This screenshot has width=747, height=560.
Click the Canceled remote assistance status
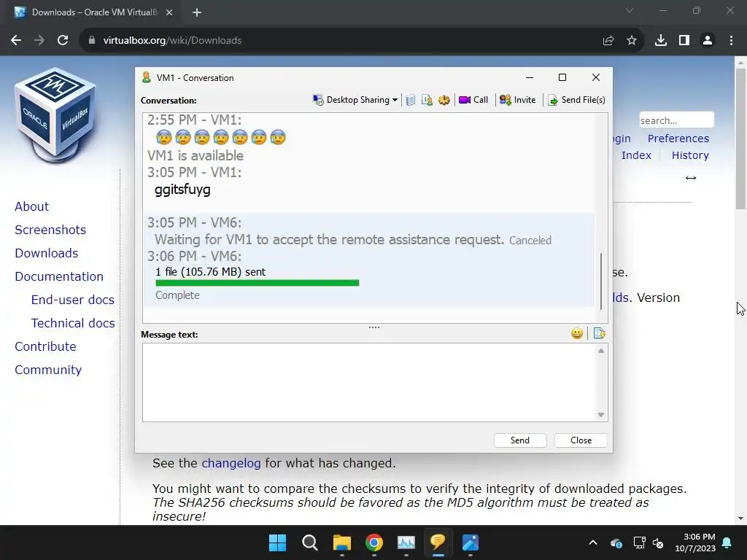point(530,241)
